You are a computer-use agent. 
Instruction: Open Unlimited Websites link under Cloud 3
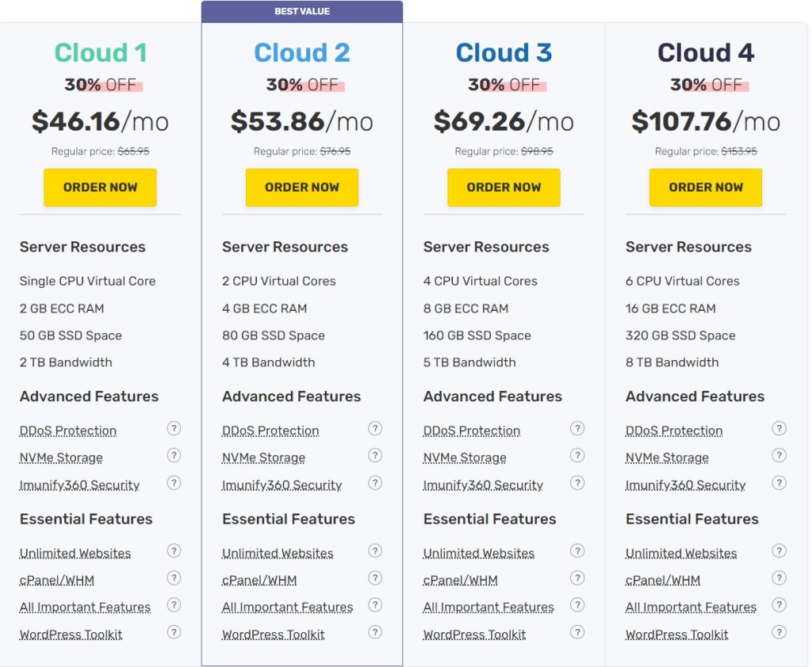click(478, 553)
